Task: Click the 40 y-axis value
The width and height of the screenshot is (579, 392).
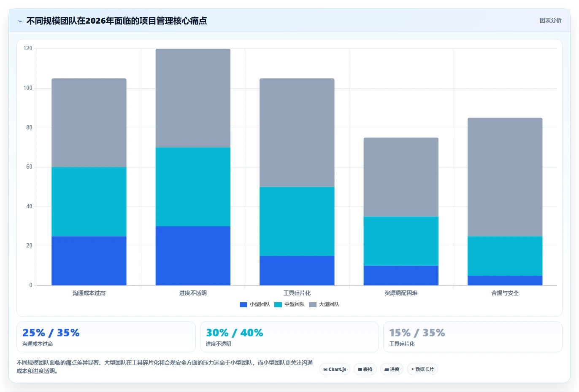Action: pos(29,207)
